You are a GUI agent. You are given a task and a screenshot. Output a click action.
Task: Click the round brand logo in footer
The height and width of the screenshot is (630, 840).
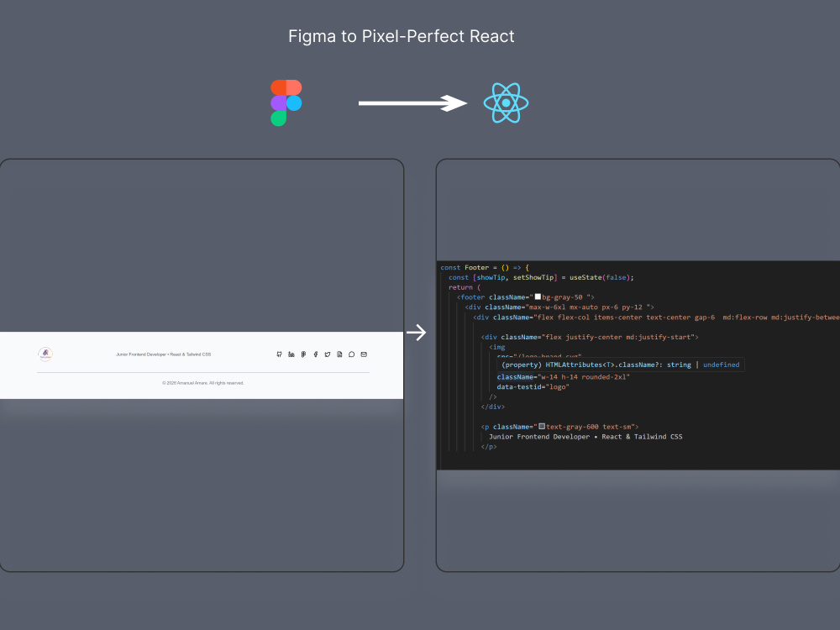[x=45, y=354]
